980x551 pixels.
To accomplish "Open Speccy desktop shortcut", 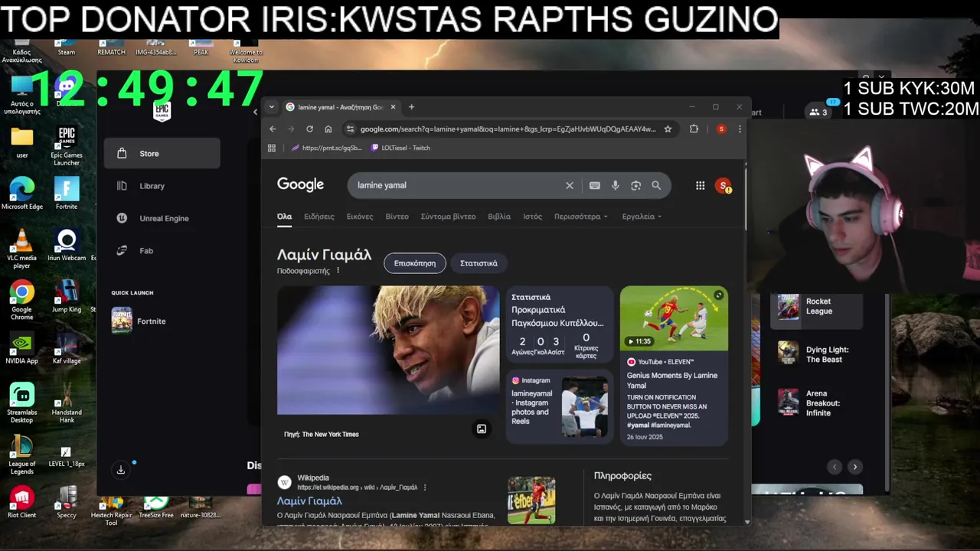I will 67,503.
